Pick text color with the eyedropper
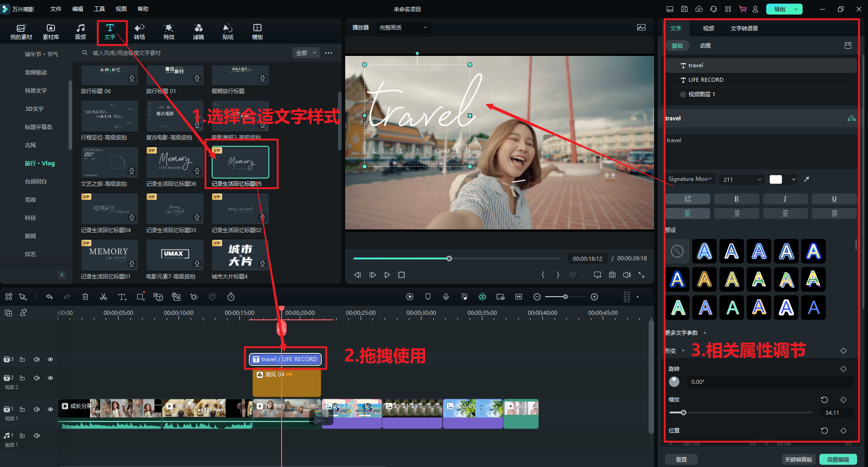The width and height of the screenshot is (868, 467). click(807, 179)
